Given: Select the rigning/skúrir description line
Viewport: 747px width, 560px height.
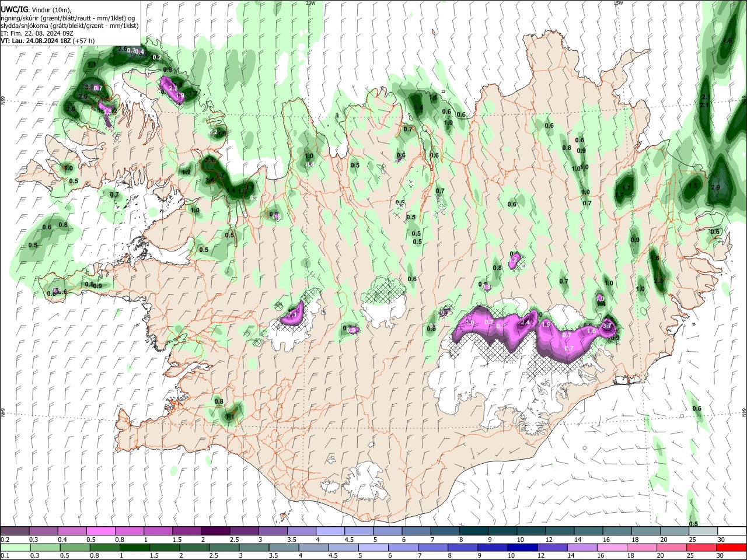Looking at the screenshot, I should pos(68,18).
